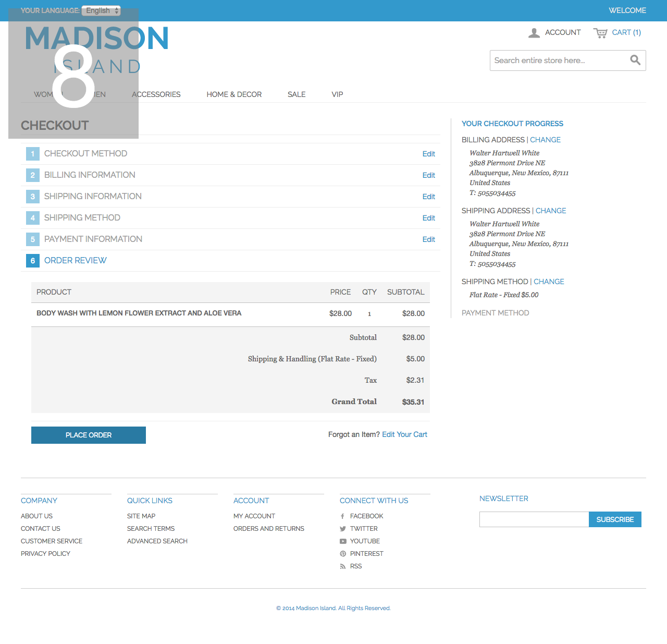Open the Orders and Returns link
667x644 pixels.
point(269,529)
